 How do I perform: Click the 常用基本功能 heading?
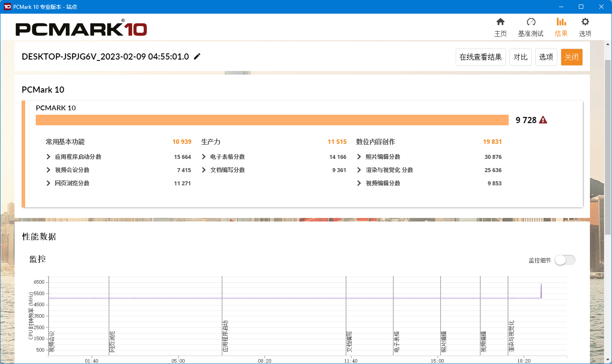pos(65,142)
